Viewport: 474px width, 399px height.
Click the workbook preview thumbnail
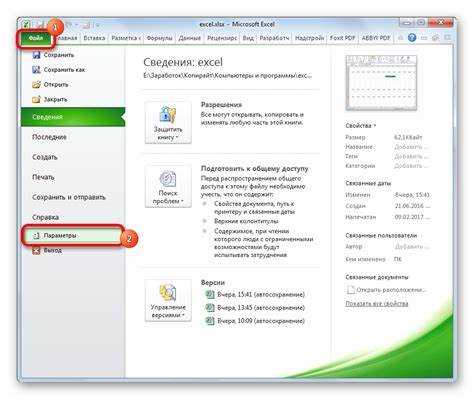point(381,83)
